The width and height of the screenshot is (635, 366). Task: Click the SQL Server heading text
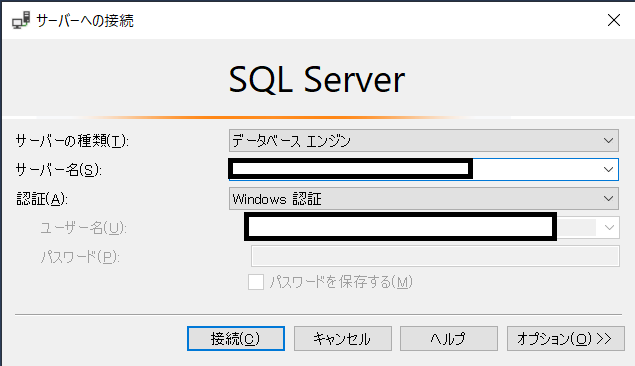(317, 80)
